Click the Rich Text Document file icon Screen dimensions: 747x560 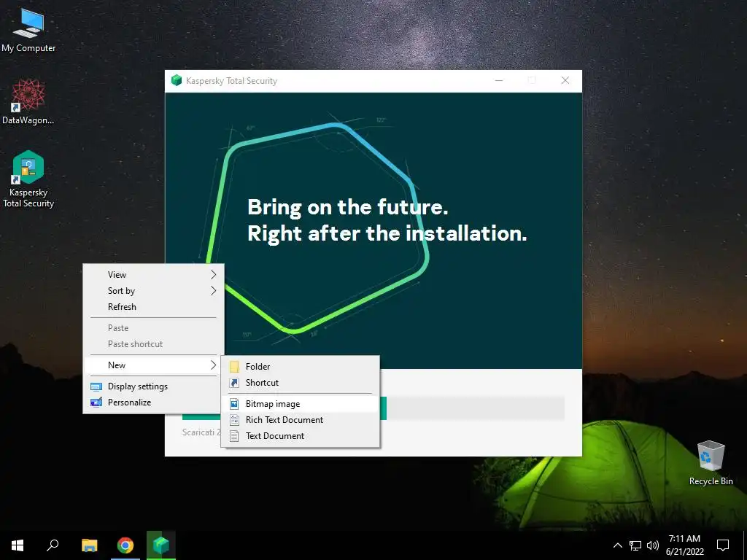(x=234, y=420)
